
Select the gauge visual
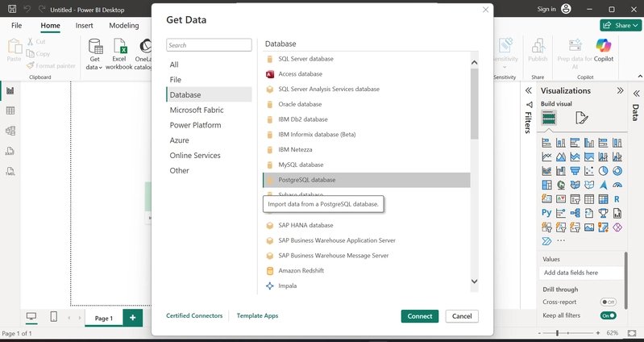point(617,185)
